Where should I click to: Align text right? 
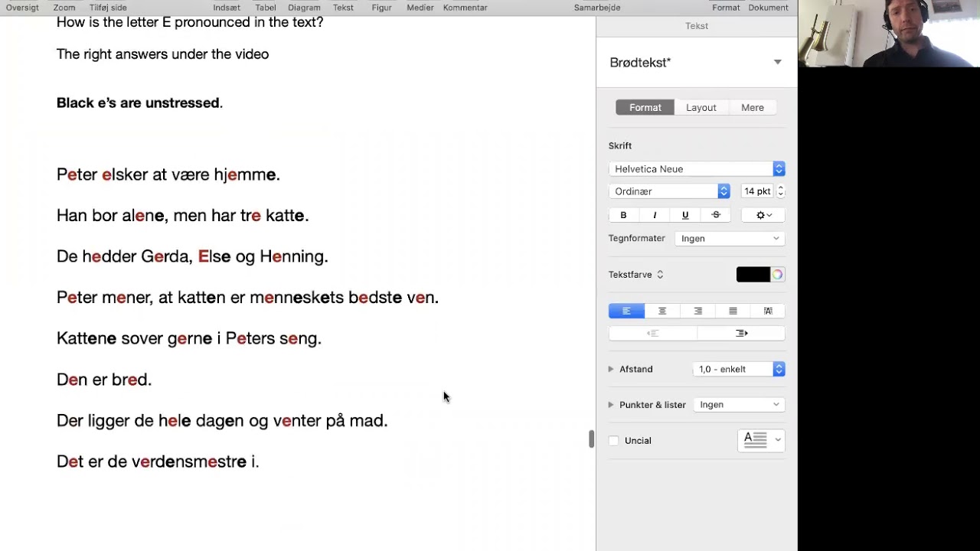point(697,311)
